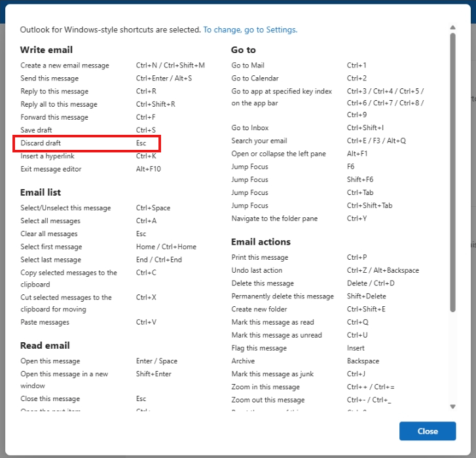476x458 pixels.
Task: Click the "Ctrl+Shift+Tab" shortcut text
Action: (369, 205)
